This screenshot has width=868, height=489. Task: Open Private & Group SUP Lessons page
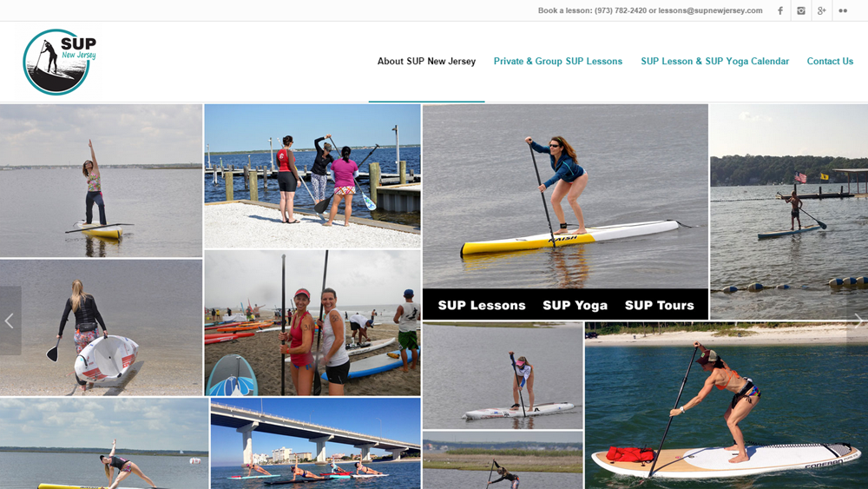tap(558, 62)
